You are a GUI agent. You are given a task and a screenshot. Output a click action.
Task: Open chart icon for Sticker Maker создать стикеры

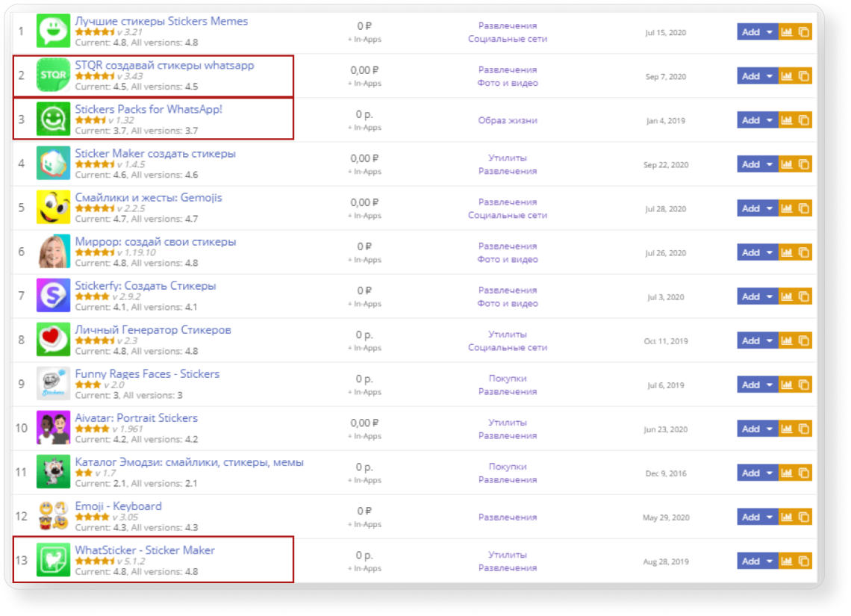point(786,164)
